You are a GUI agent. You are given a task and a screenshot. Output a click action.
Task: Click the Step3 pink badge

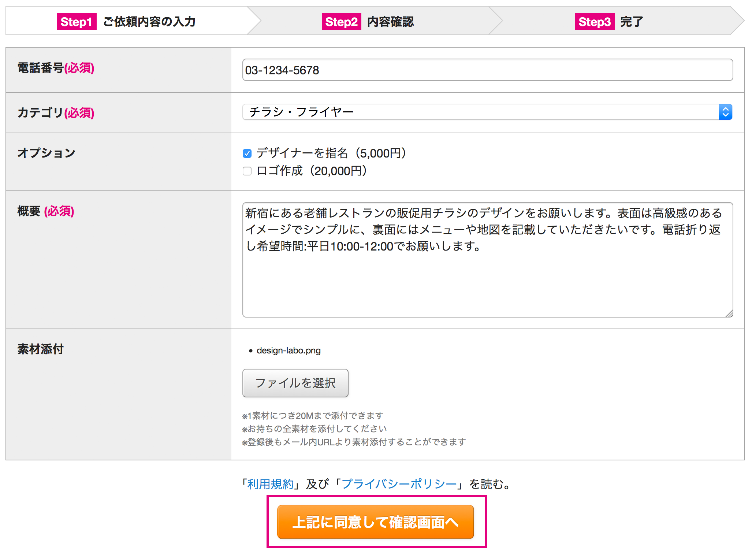(x=594, y=22)
